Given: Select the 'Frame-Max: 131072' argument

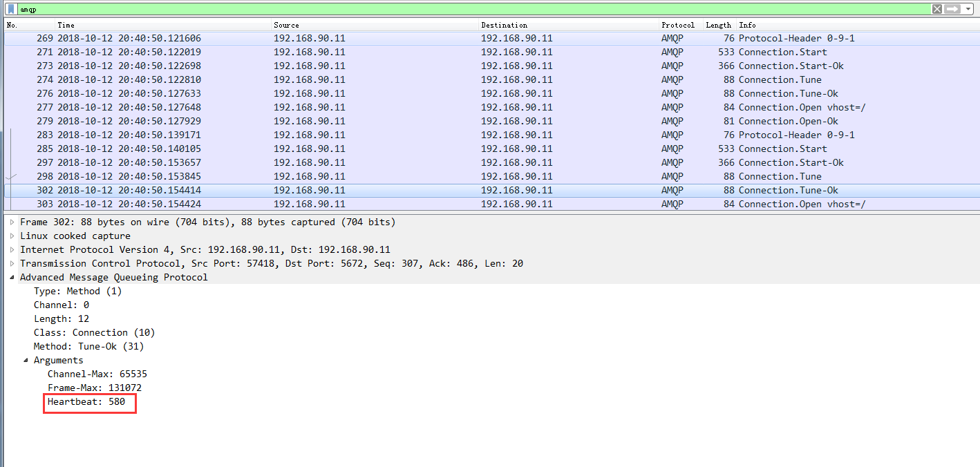Looking at the screenshot, I should [x=95, y=388].
